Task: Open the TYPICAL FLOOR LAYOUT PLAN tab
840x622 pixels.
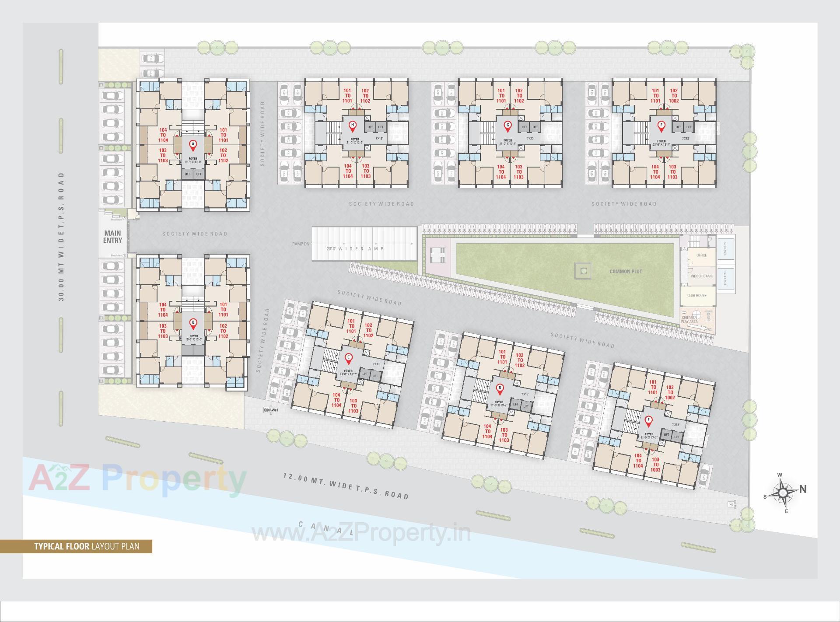Action: point(87,546)
